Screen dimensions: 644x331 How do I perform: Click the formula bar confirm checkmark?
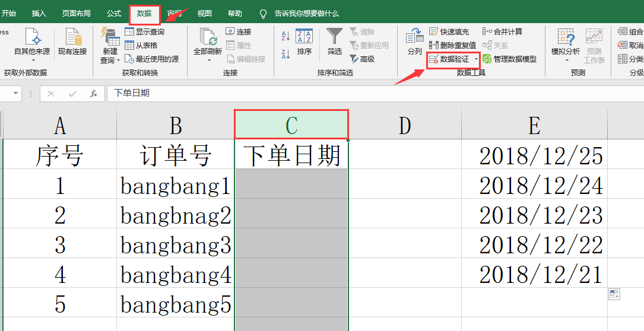[x=72, y=94]
